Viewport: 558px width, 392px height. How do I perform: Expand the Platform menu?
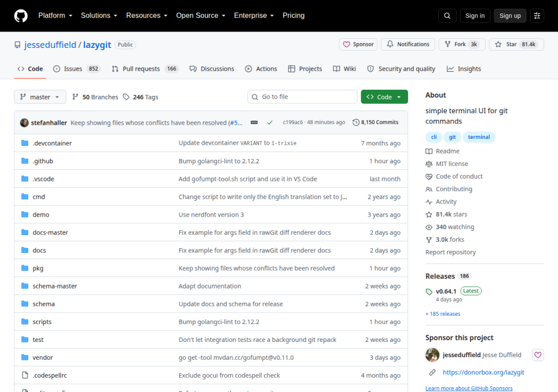click(55, 16)
